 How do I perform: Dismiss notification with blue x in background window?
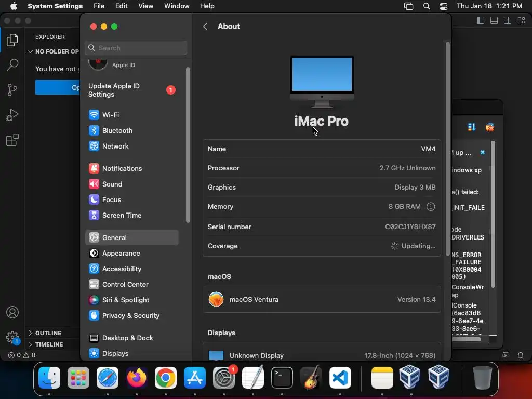tap(483, 152)
